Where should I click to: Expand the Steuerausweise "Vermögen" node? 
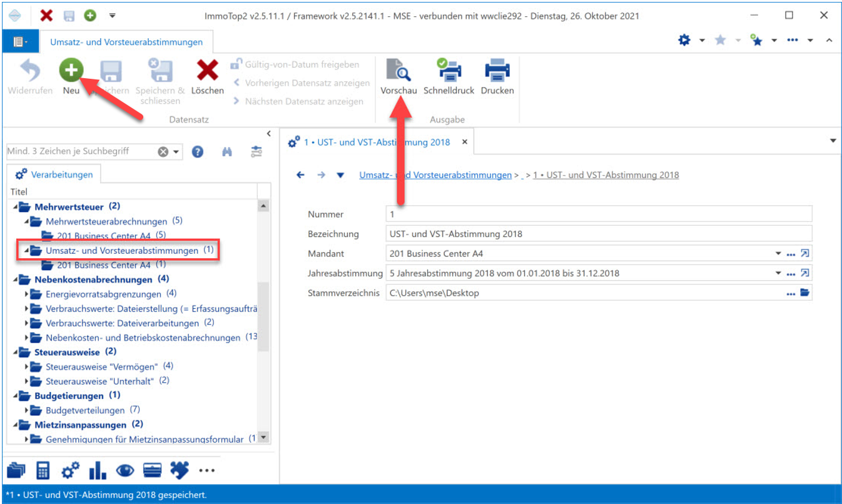pos(27,366)
